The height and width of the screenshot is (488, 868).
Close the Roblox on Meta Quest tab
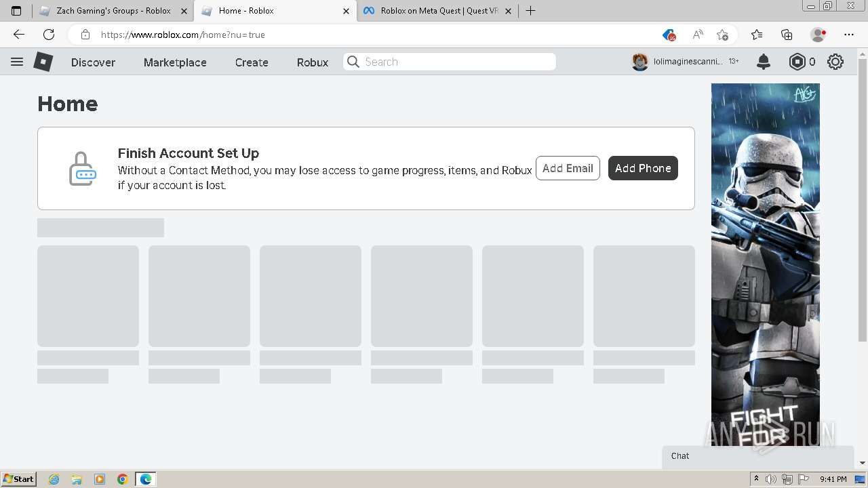pyautogui.click(x=509, y=11)
